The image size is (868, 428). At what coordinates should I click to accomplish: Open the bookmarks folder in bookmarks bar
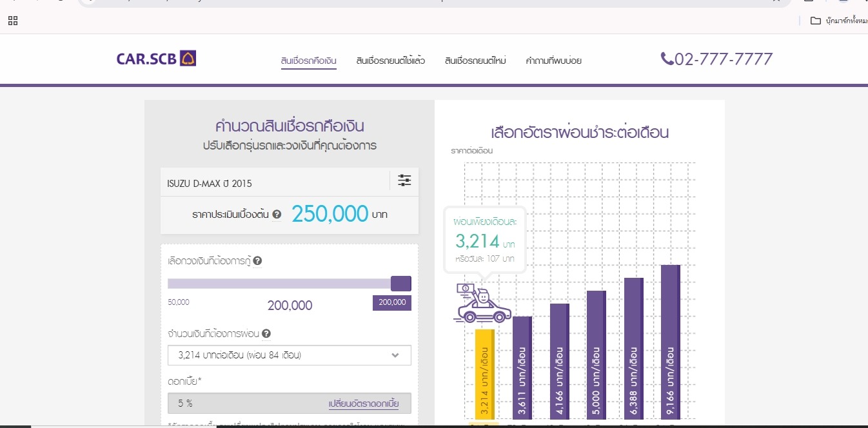[x=838, y=21]
